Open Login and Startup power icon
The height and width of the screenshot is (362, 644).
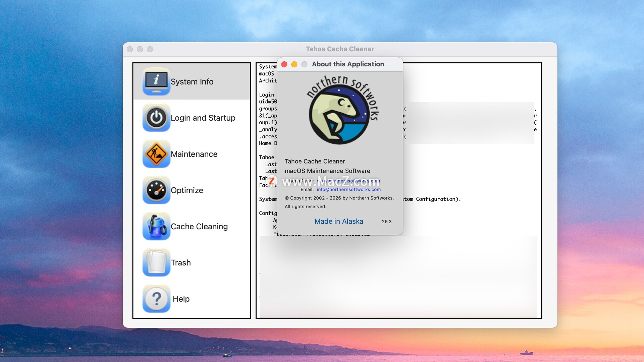[x=156, y=118]
